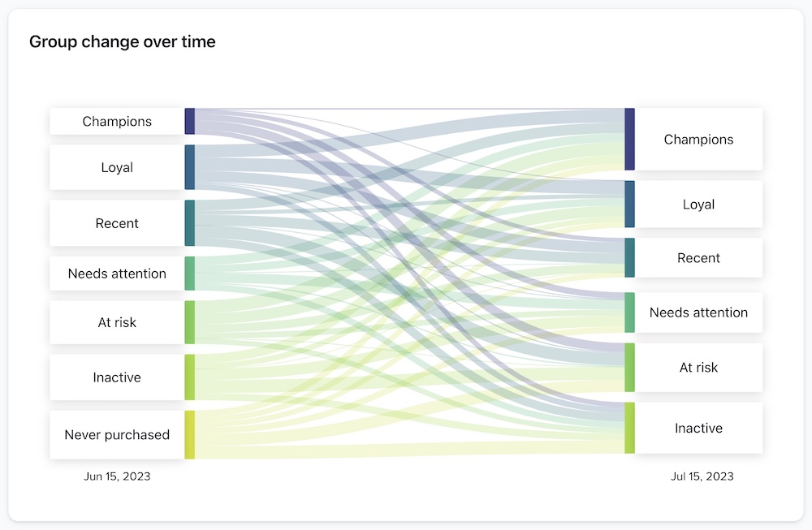Click the Jul 15 Inactive group label
The image size is (812, 530).
pos(698,429)
